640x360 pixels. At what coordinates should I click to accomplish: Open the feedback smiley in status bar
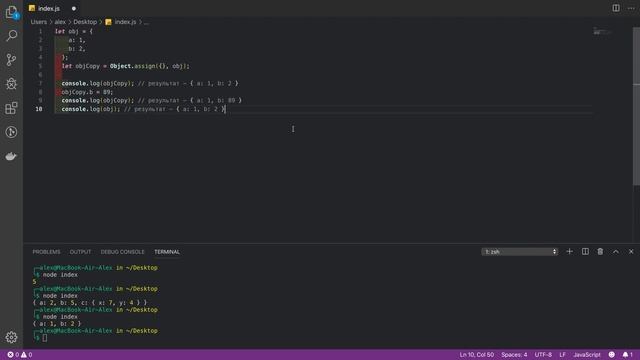[x=611, y=355]
